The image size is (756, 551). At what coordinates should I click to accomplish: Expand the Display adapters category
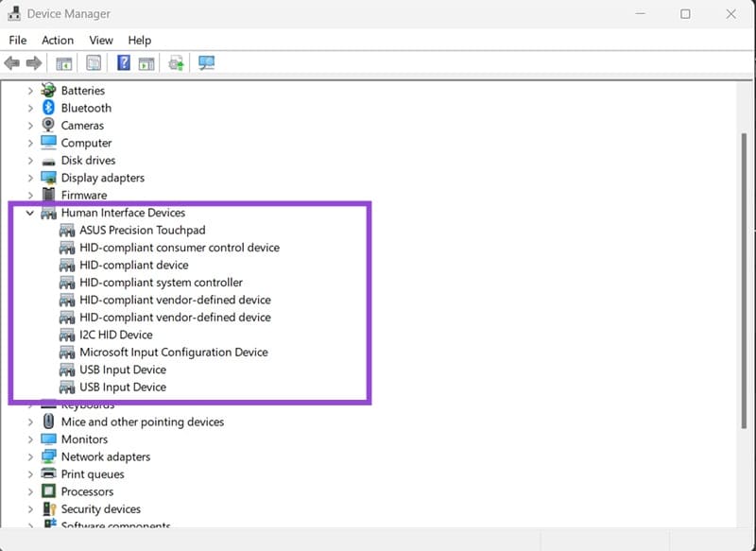click(x=30, y=178)
